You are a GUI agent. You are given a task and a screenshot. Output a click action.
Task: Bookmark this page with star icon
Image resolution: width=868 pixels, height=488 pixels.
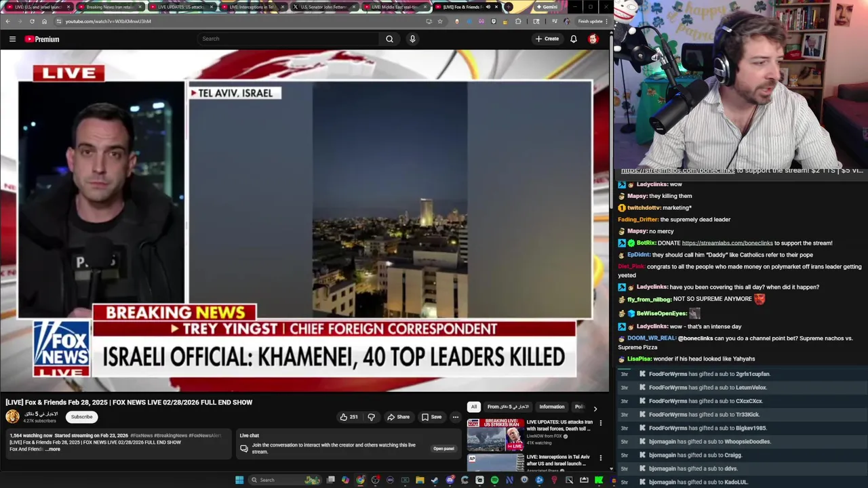[x=440, y=21]
